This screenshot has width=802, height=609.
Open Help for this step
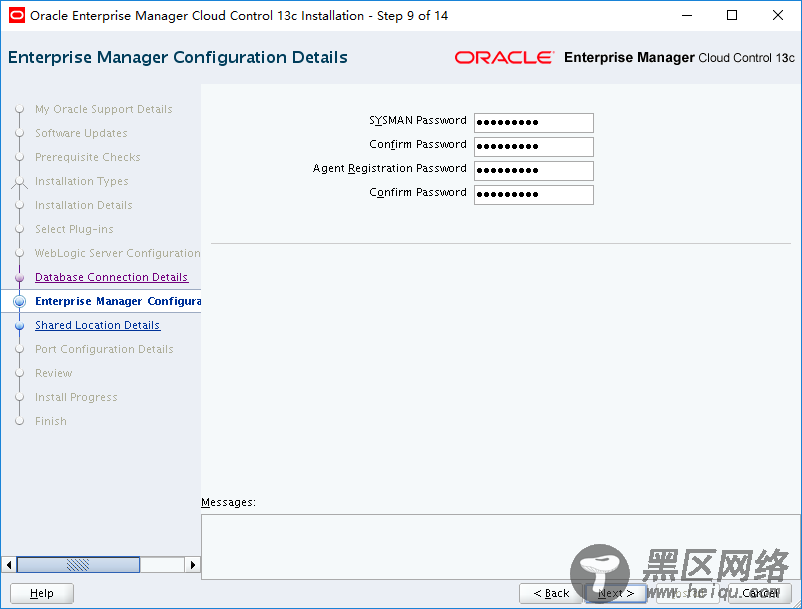[42, 593]
